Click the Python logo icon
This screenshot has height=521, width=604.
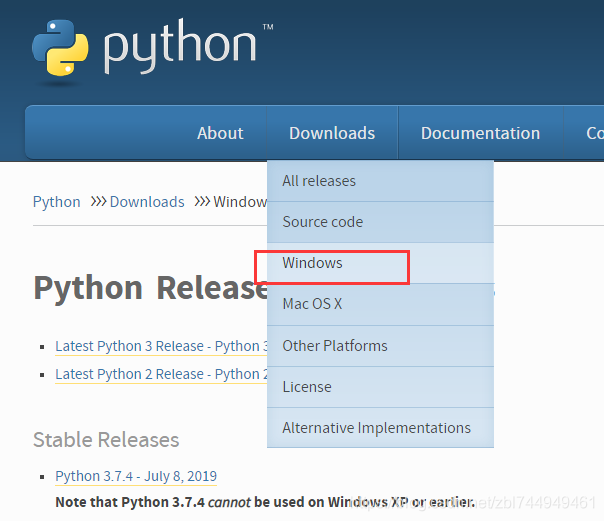tap(60, 48)
